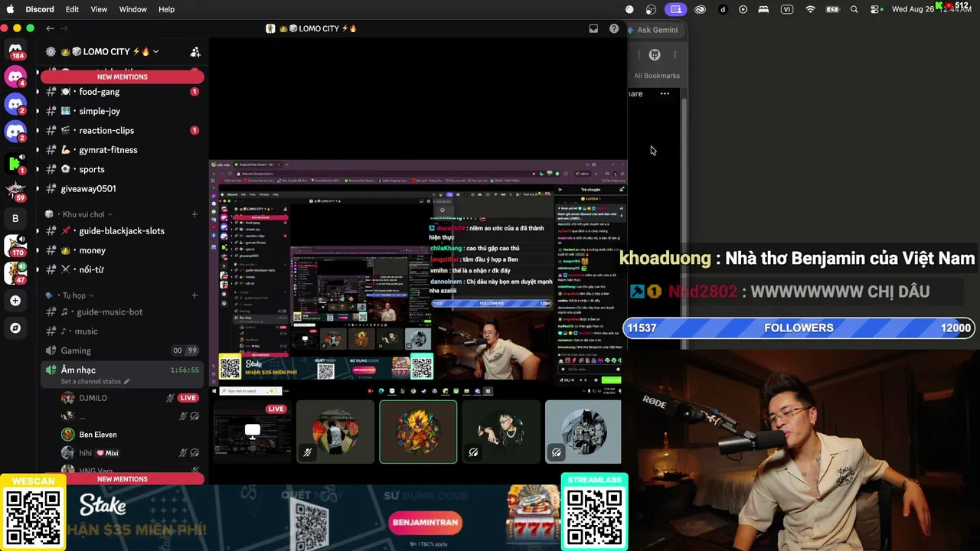Open the Edit menu

72,9
